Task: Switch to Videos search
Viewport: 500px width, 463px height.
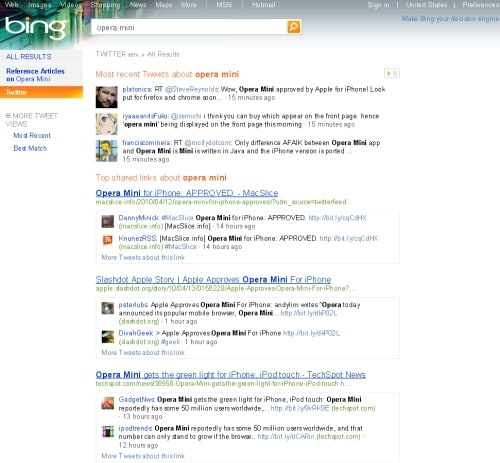Action: click(71, 5)
